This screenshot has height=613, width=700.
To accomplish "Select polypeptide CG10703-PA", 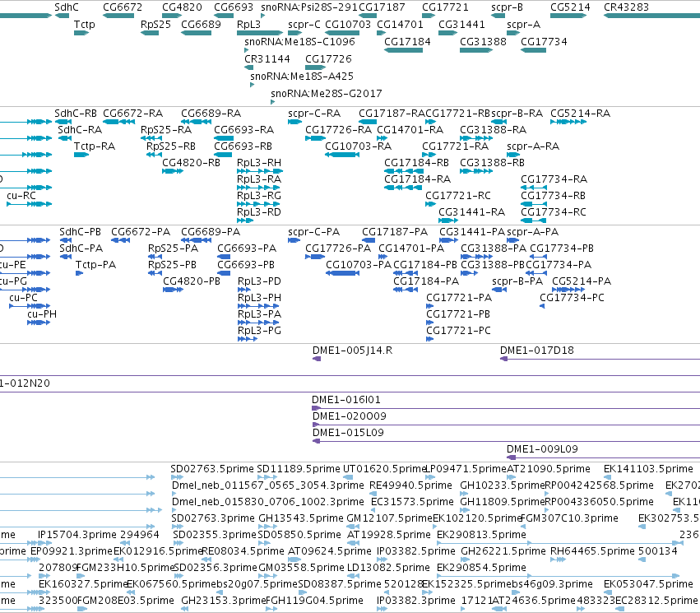I will click(x=359, y=265).
